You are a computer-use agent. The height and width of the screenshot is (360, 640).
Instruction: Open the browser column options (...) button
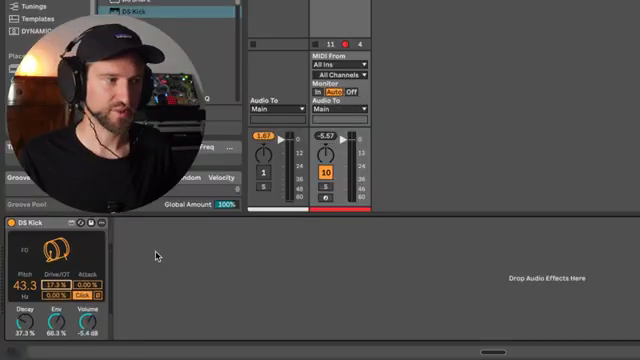(230, 148)
